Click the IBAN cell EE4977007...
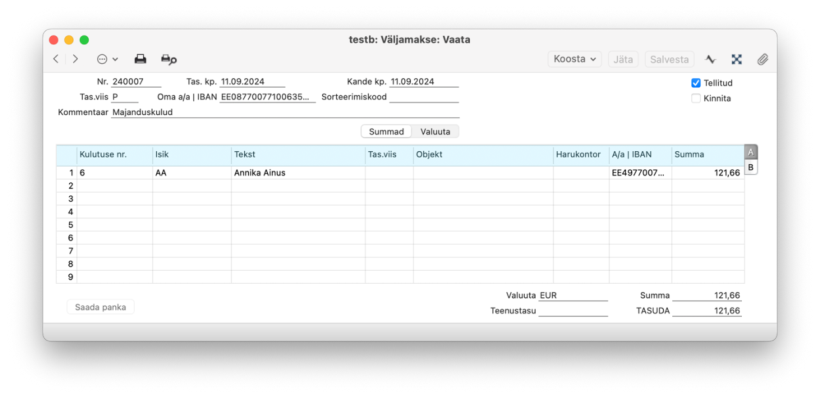 (641, 173)
